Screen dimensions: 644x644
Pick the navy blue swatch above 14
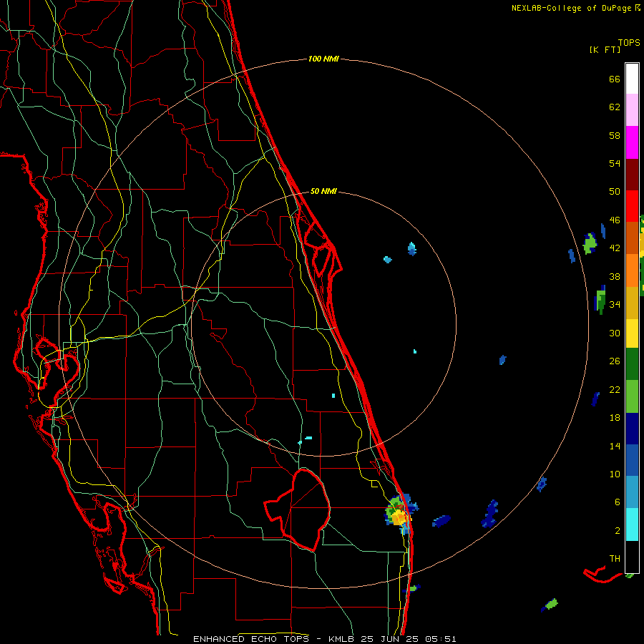coord(632,429)
